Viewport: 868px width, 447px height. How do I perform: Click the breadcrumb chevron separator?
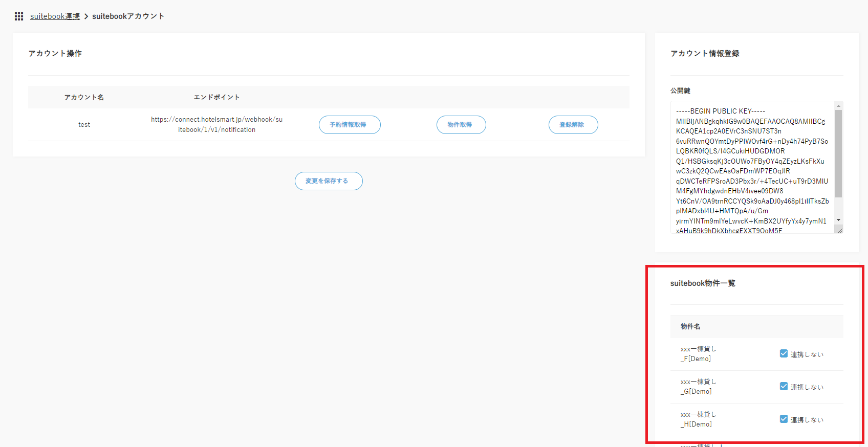pyautogui.click(x=86, y=16)
